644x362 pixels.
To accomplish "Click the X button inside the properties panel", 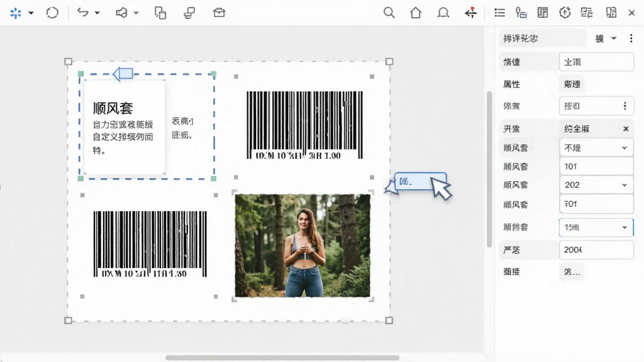I will point(626,129).
